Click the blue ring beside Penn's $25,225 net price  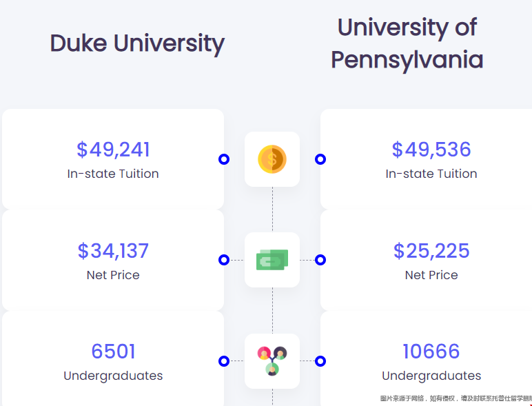320,260
